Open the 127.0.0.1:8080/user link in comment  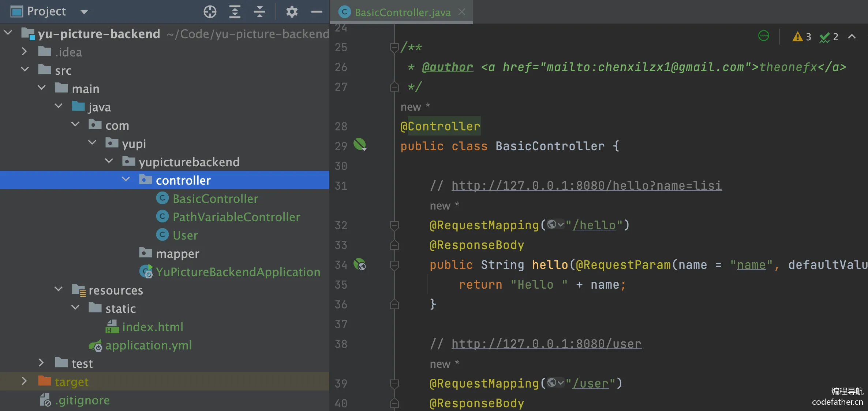(x=546, y=344)
